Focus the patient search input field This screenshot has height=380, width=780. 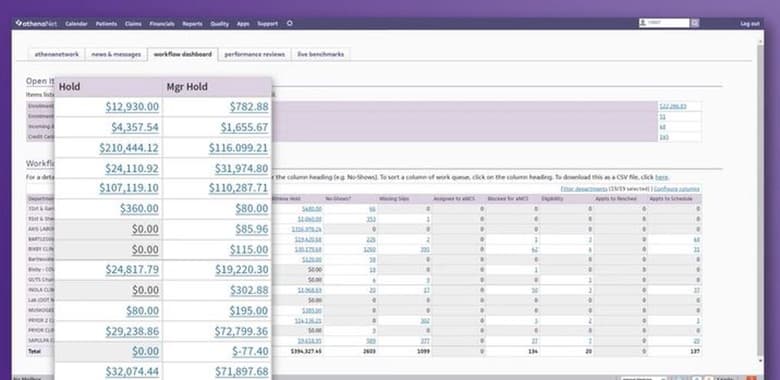point(664,23)
